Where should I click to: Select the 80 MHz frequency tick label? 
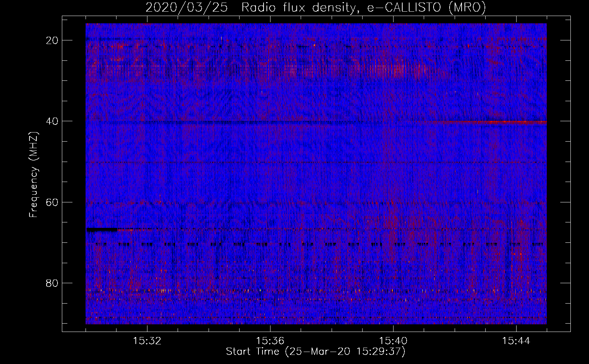click(x=52, y=283)
